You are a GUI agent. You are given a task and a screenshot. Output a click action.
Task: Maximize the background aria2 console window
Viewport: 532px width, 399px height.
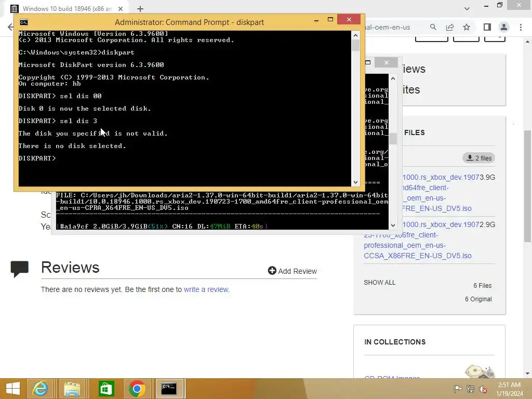368,62
